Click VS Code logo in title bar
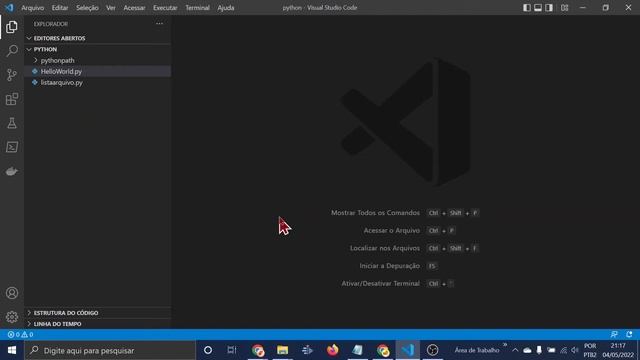Viewport: 640px width, 360px height. coord(9,7)
